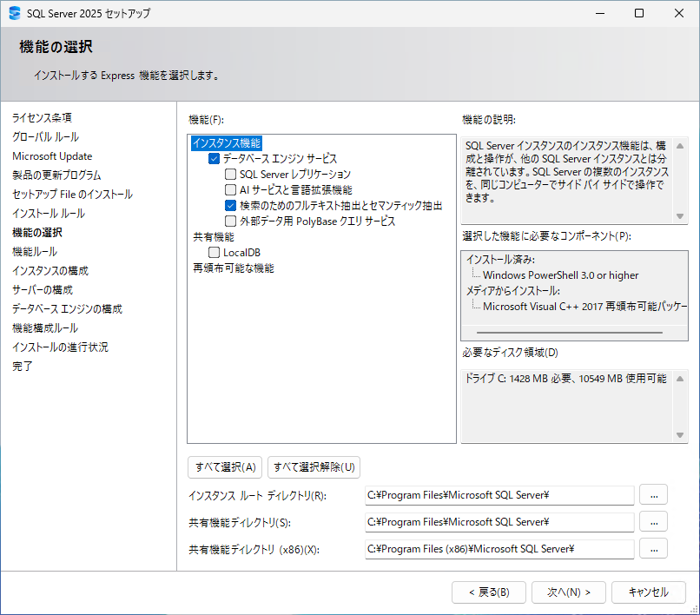Click the すべて選択(A) button
The width and height of the screenshot is (700, 615).
coord(225,467)
